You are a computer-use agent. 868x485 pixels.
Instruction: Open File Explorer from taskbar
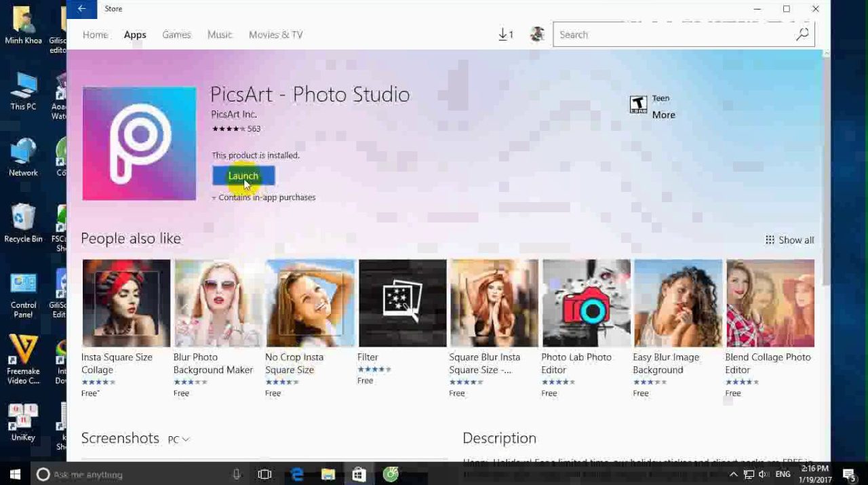(328, 474)
